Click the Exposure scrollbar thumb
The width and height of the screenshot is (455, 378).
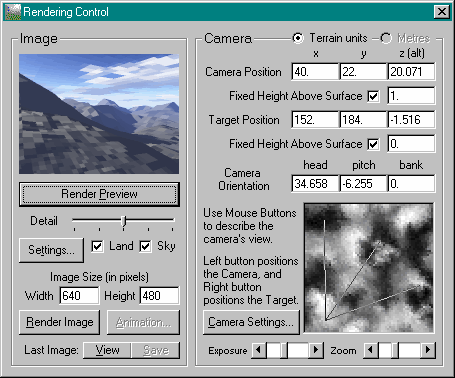pyautogui.click(x=284, y=350)
